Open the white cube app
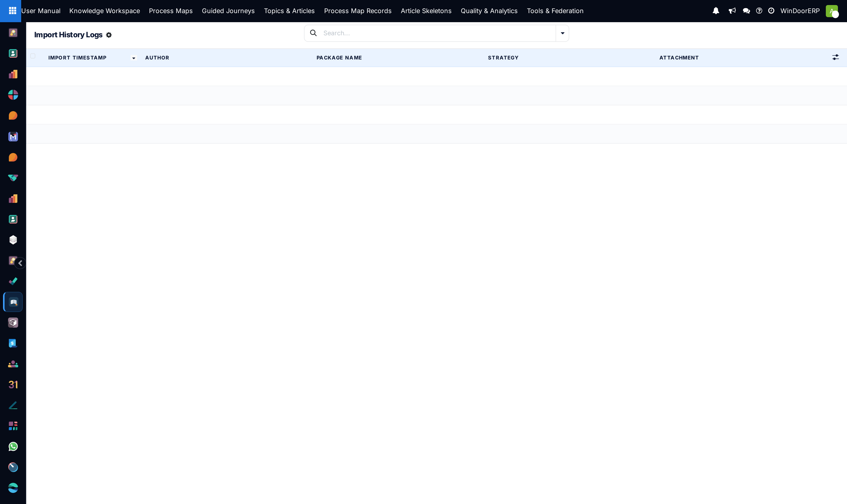 (x=13, y=240)
